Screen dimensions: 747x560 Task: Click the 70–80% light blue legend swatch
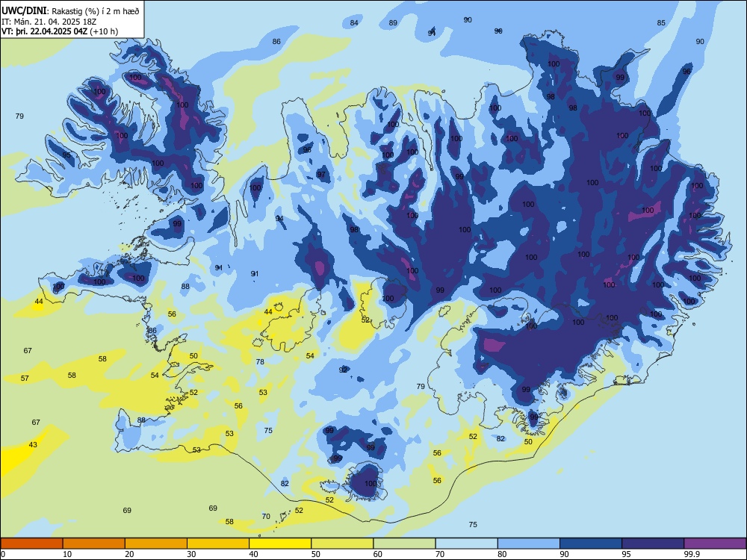(x=466, y=544)
